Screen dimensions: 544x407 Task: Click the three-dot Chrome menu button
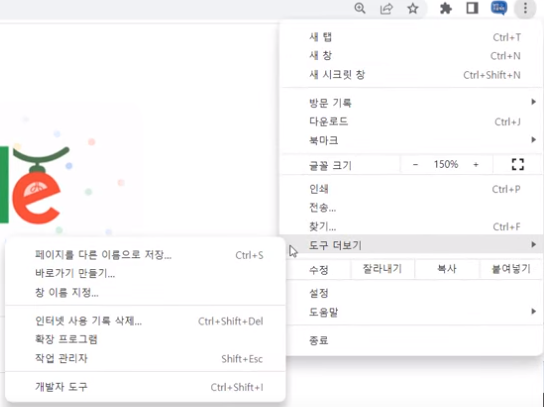[525, 8]
